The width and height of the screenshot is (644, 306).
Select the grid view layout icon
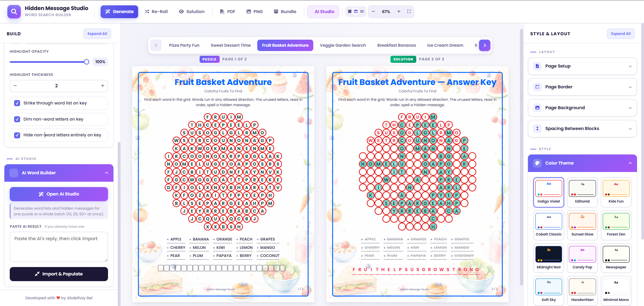point(362,11)
